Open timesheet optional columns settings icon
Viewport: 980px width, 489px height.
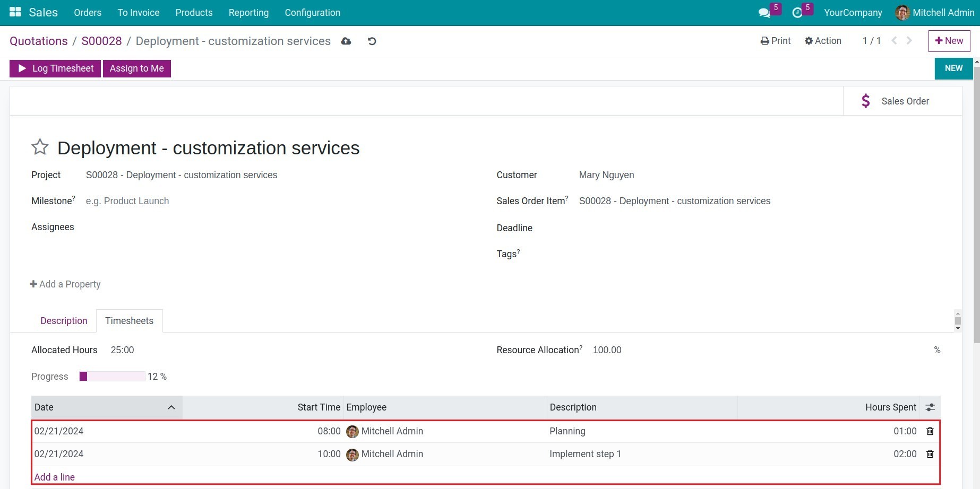tap(930, 407)
